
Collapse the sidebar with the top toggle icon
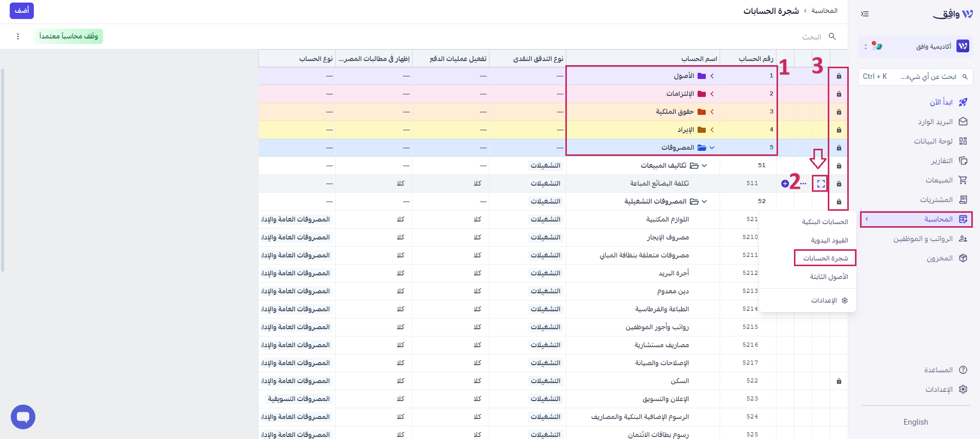[865, 14]
